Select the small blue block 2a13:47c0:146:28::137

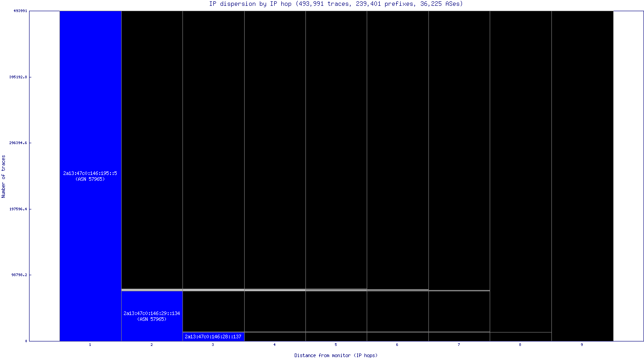click(x=213, y=337)
